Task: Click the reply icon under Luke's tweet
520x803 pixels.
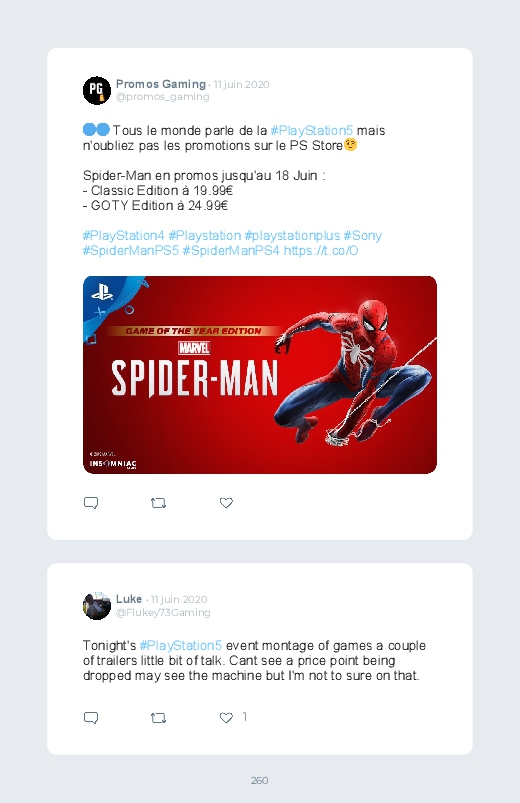Action: coord(91,718)
